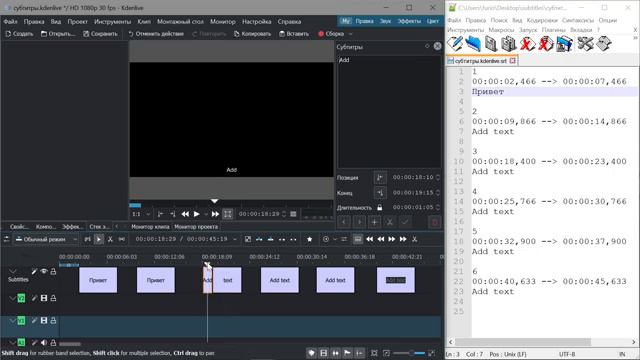Lock the Subtitles track

tap(53, 271)
